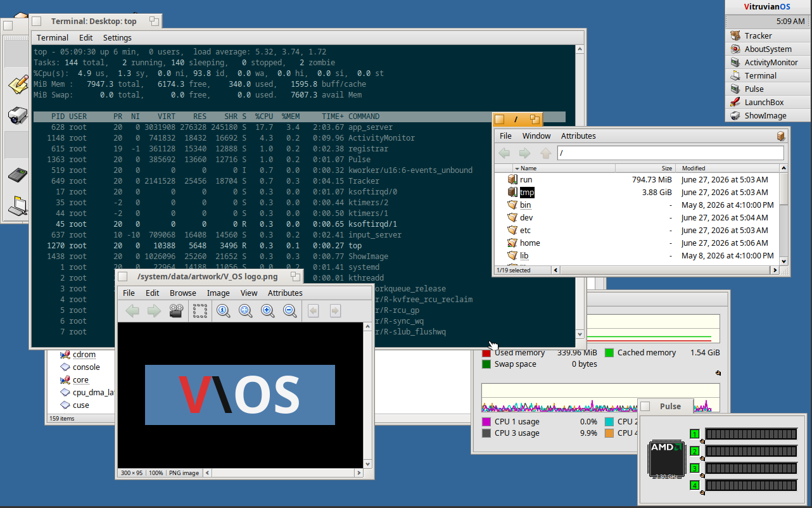
Task: Click the Used memory red swatch
Action: click(486, 353)
